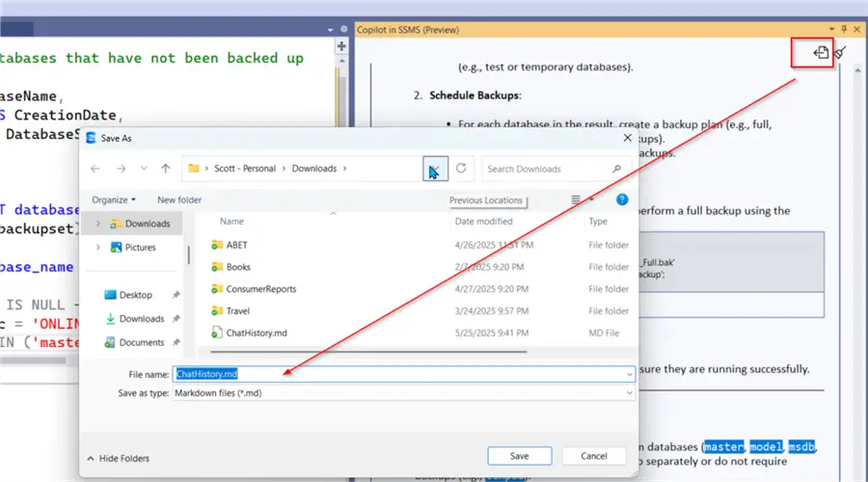Expand the Downloads tree node

(x=98, y=224)
